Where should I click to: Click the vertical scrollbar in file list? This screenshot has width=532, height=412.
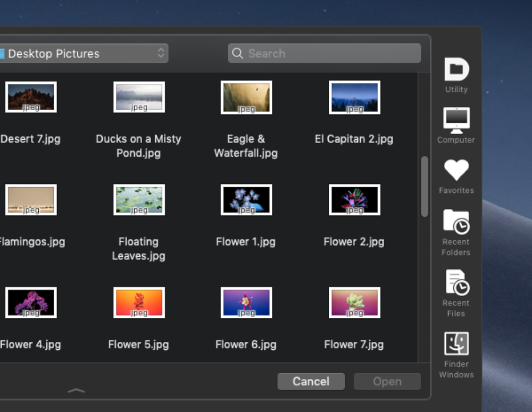pyautogui.click(x=424, y=186)
